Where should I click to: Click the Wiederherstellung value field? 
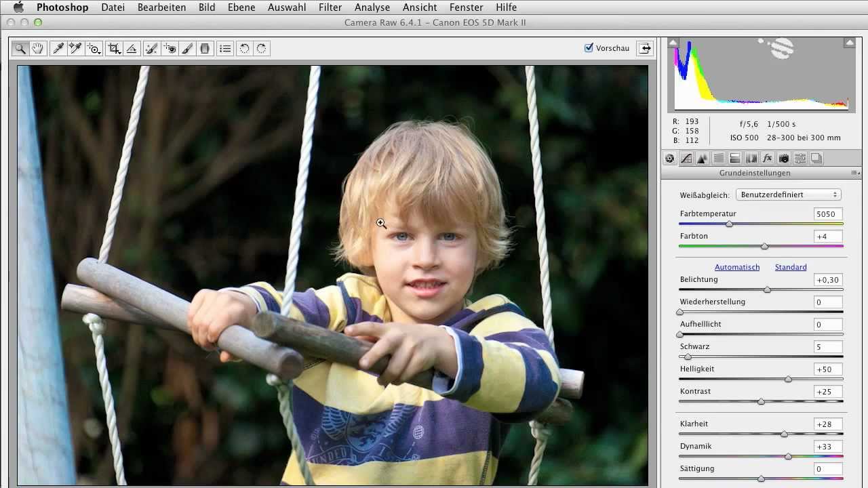(x=828, y=302)
